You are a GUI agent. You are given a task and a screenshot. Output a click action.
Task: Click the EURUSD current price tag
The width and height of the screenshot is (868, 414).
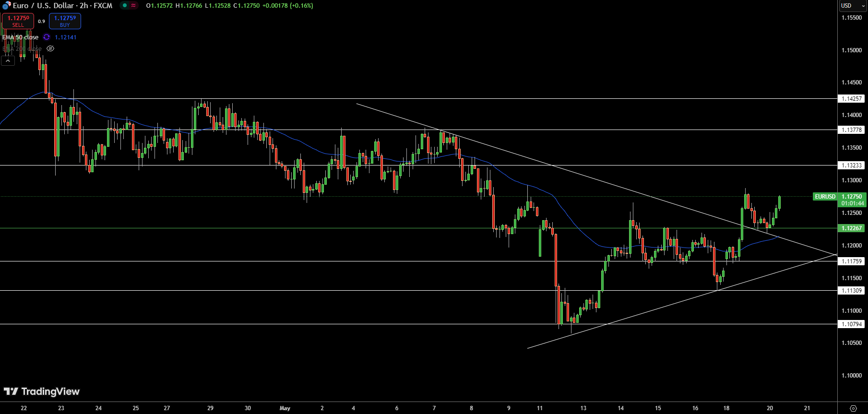[825, 197]
